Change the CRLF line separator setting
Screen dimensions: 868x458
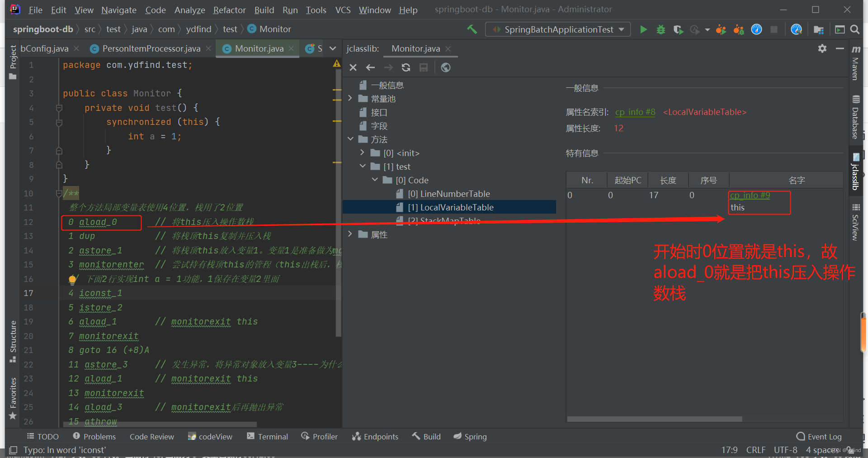pos(755,450)
